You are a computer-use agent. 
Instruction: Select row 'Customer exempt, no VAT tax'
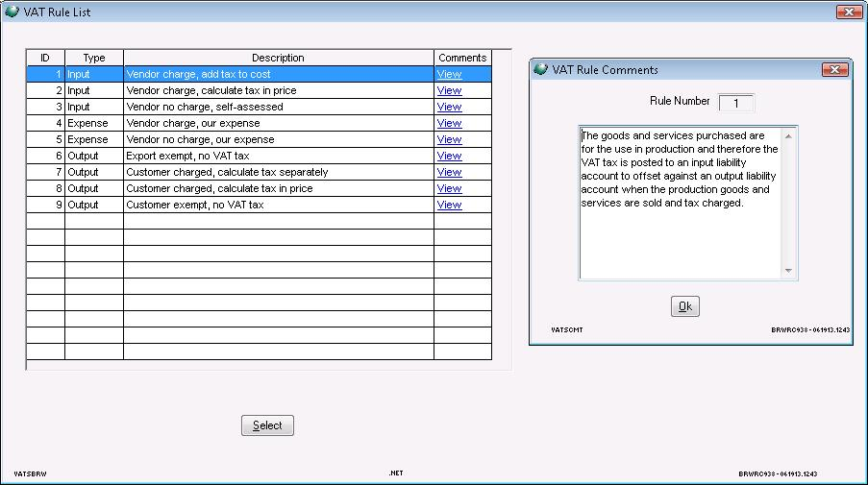click(260, 205)
